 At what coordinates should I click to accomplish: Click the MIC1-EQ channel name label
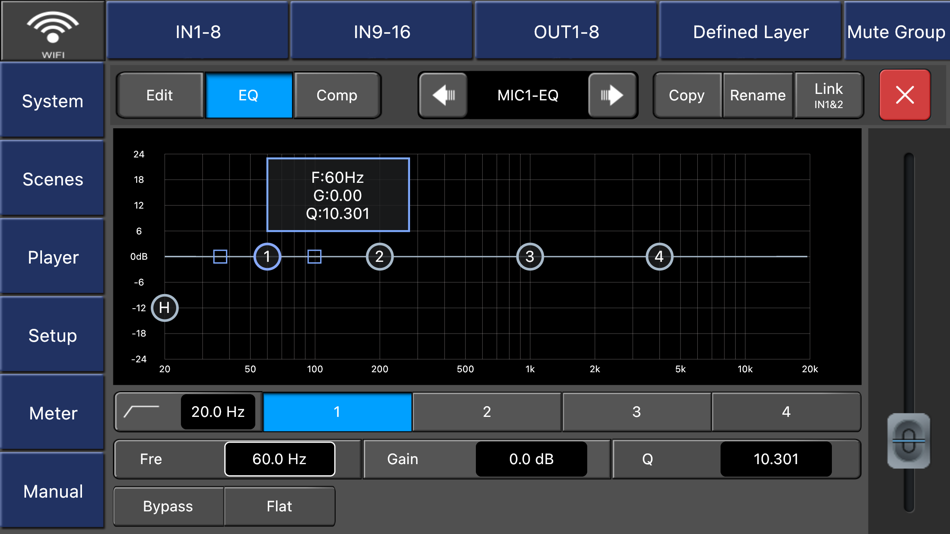coord(528,95)
